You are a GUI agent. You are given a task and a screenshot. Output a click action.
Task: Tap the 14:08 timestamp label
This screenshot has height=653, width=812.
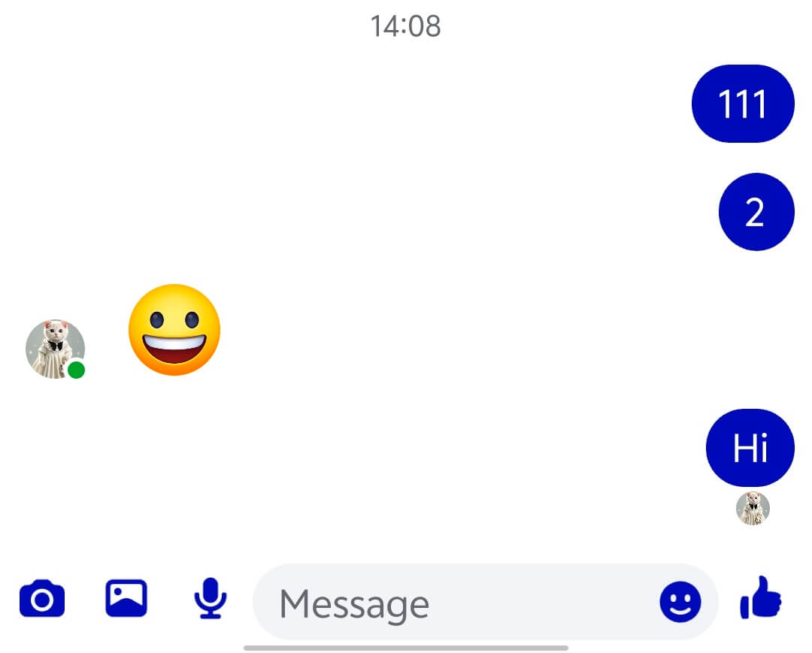(x=405, y=26)
